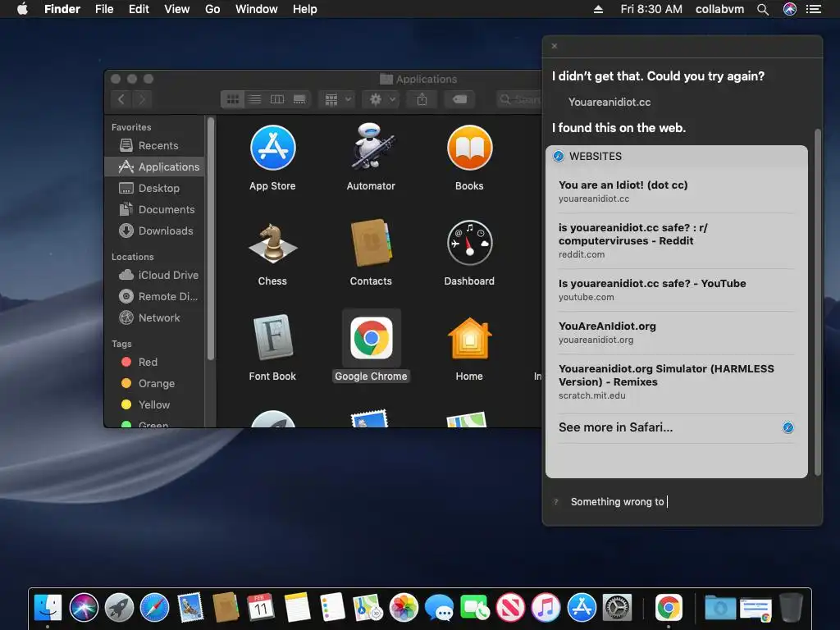Open the Go menu
The width and height of the screenshot is (840, 630).
pyautogui.click(x=212, y=9)
